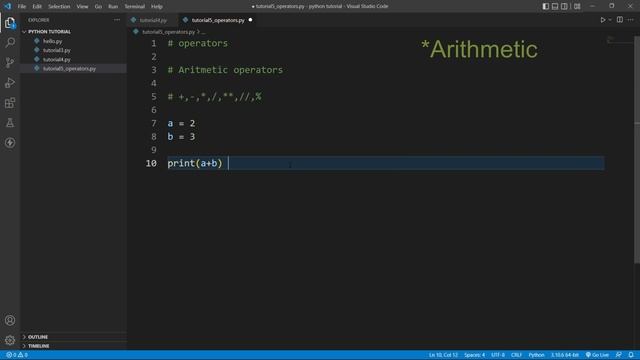640x360 pixels.
Task: Open Run and Debug view
Action: 10,82
